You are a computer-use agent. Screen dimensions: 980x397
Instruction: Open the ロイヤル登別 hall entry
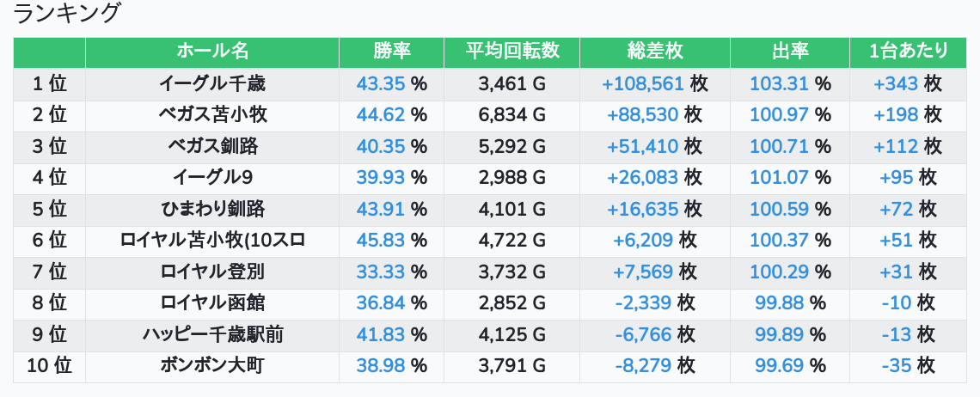click(x=212, y=272)
